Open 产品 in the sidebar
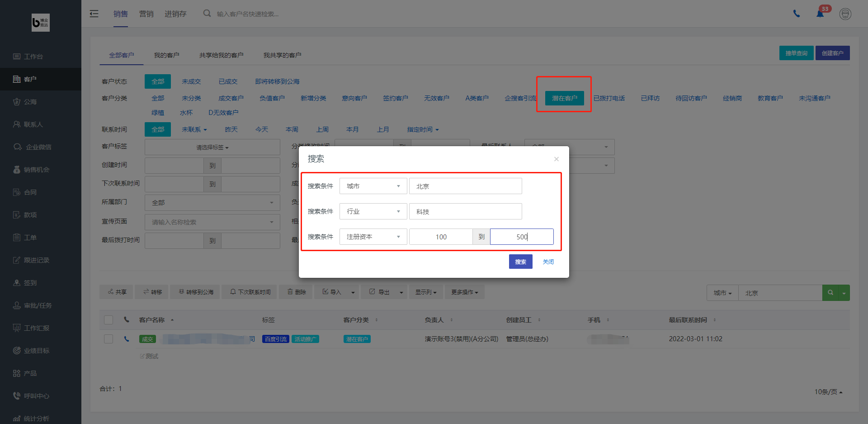868x424 pixels. pos(41,373)
